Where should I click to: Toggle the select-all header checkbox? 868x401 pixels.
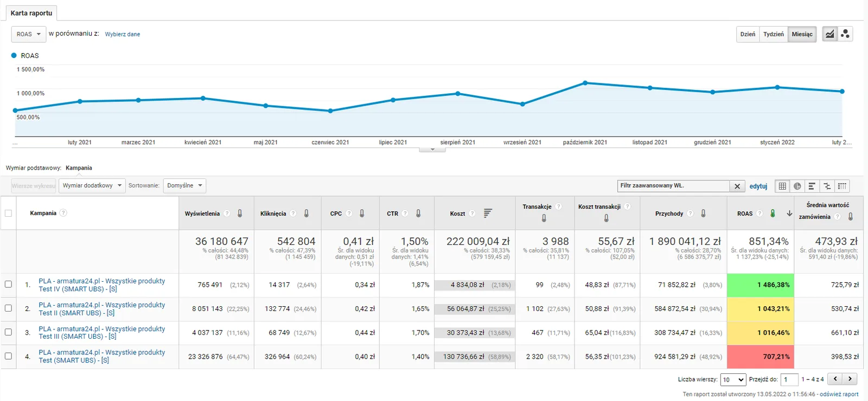click(8, 213)
